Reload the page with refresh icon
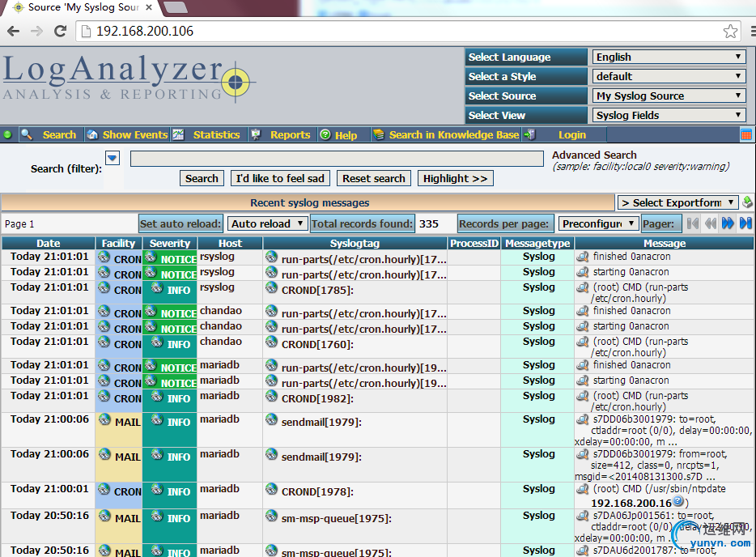This screenshot has width=756, height=557. [x=60, y=32]
